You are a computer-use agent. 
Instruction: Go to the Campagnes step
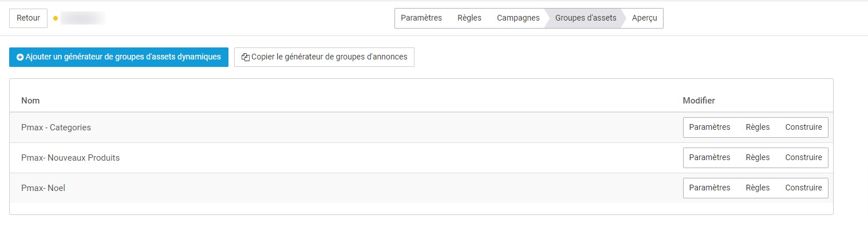click(518, 18)
